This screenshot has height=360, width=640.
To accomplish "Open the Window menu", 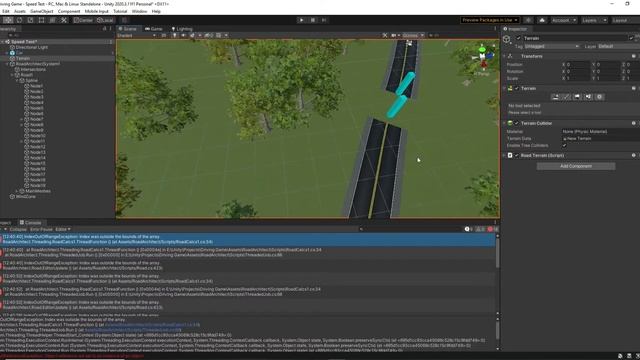I will 139,11.
